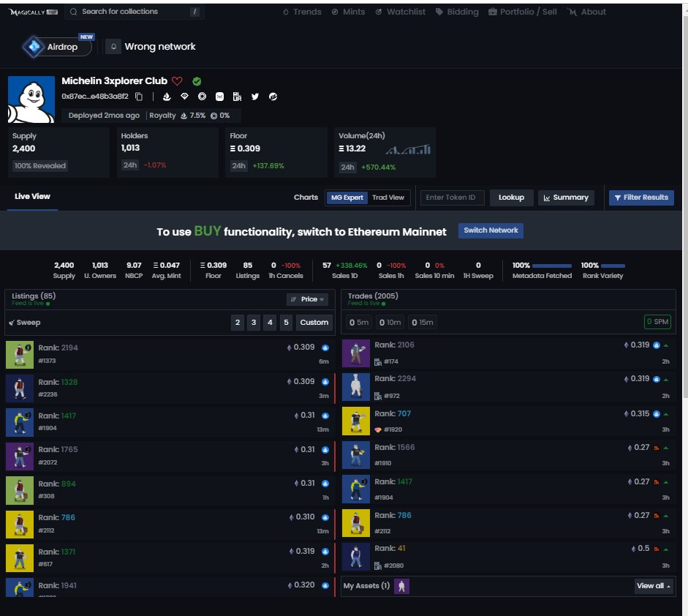The height and width of the screenshot is (616, 688).
Task: Open the Blur icon on trade #174
Action: click(x=378, y=362)
